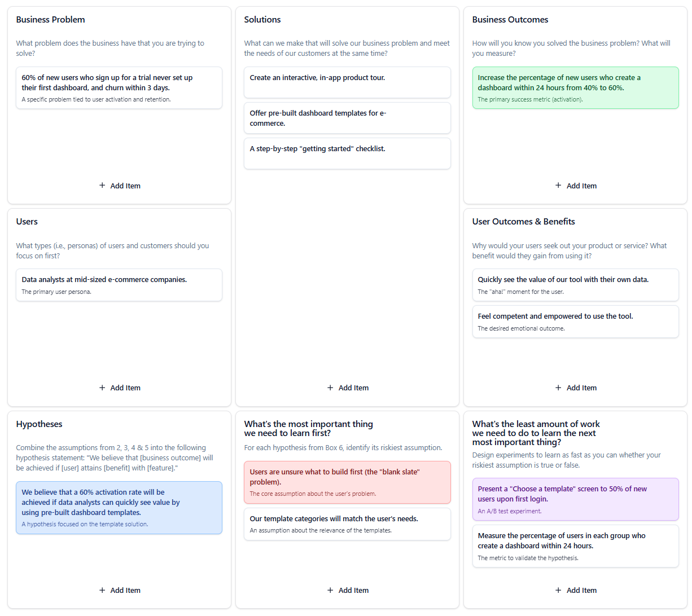Open the red 'blank slate' problem assumption card
The image size is (692, 616).
click(x=347, y=482)
